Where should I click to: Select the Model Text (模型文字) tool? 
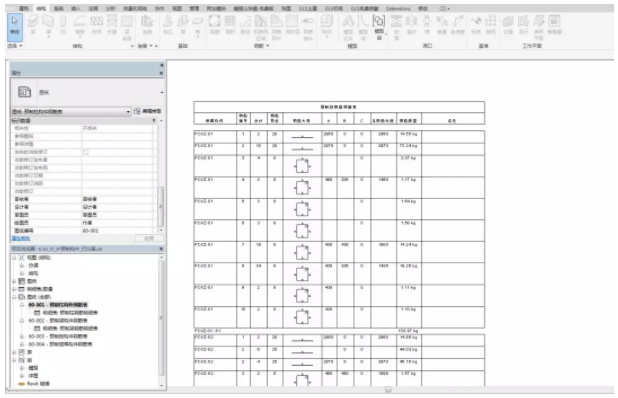tap(348, 28)
